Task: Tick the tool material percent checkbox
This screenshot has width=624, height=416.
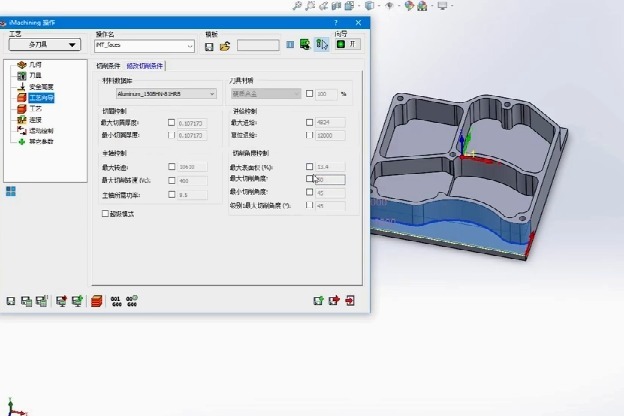Action: coord(310,94)
